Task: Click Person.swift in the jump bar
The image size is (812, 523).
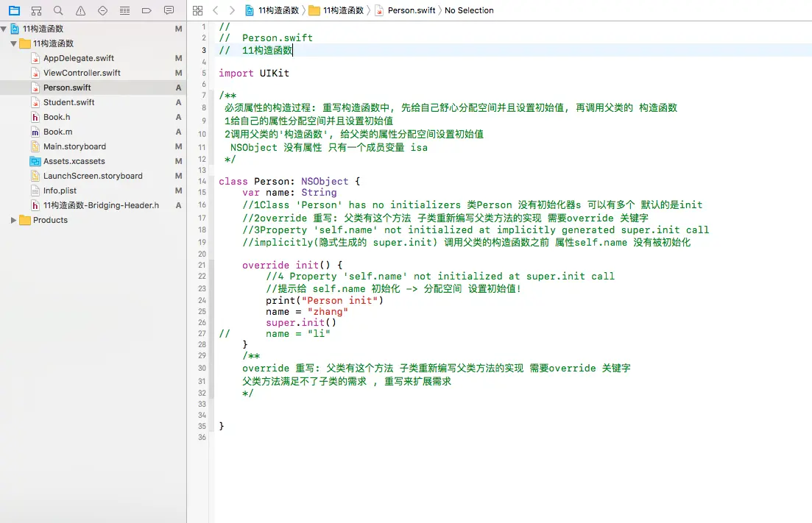Action: pyautogui.click(x=406, y=10)
